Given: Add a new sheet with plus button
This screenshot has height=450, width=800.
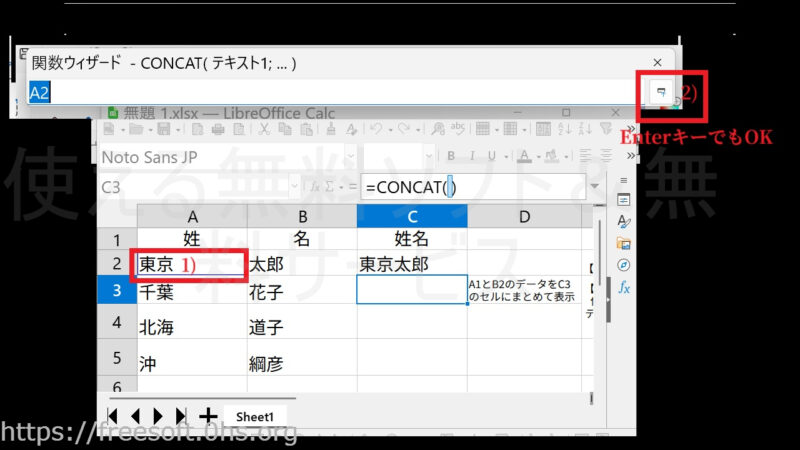Looking at the screenshot, I should click(208, 415).
